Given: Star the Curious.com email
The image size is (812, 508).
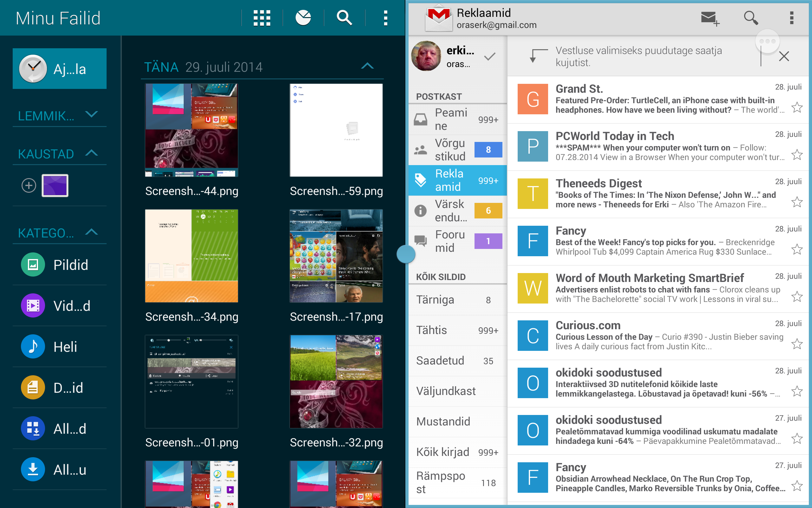Looking at the screenshot, I should point(797,344).
